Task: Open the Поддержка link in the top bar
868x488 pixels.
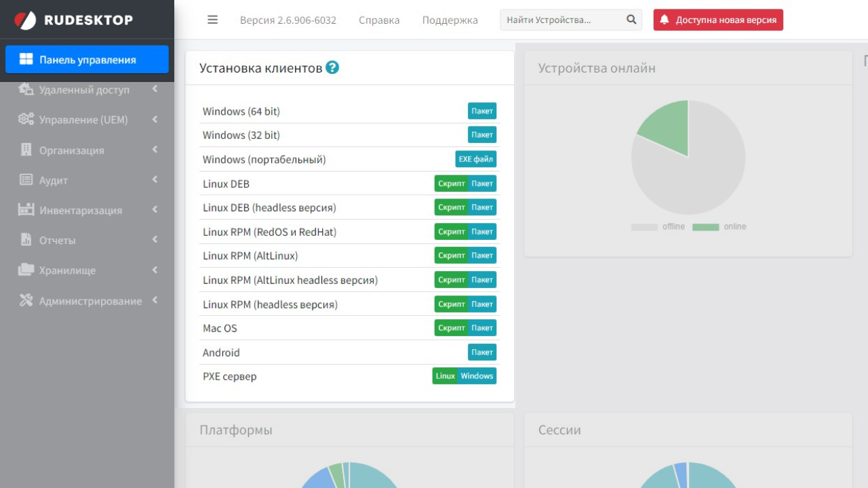Action: click(450, 20)
